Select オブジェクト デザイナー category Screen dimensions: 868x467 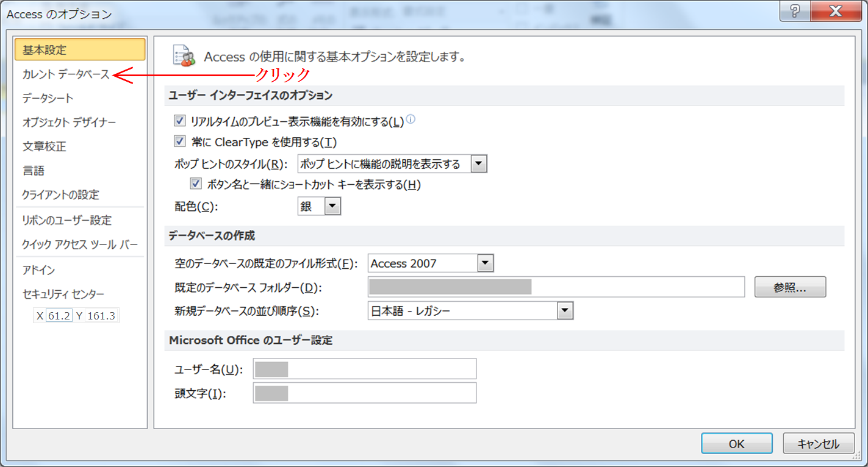[x=69, y=123]
